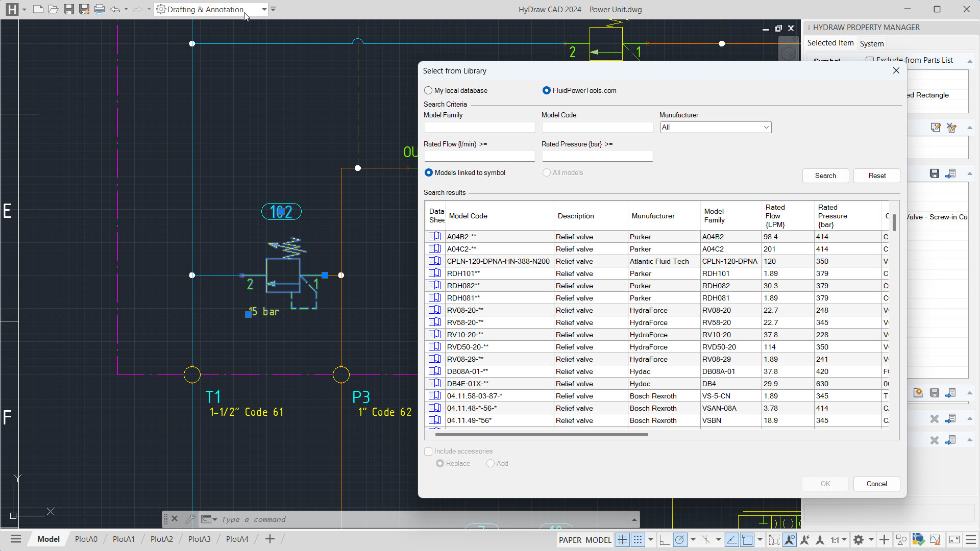
Task: Select the CPLN-120-DPNA-HN-388-N200 row
Action: (x=657, y=261)
